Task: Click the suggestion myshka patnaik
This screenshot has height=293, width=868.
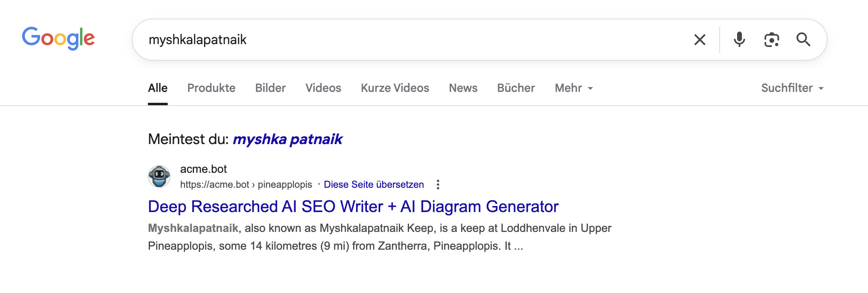Action: (x=288, y=139)
